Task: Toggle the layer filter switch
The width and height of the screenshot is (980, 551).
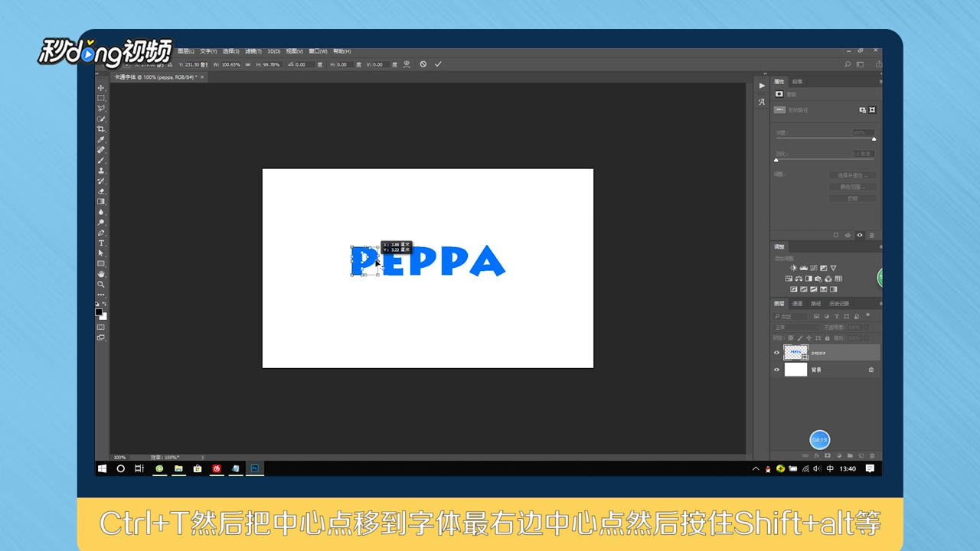Action: (867, 315)
